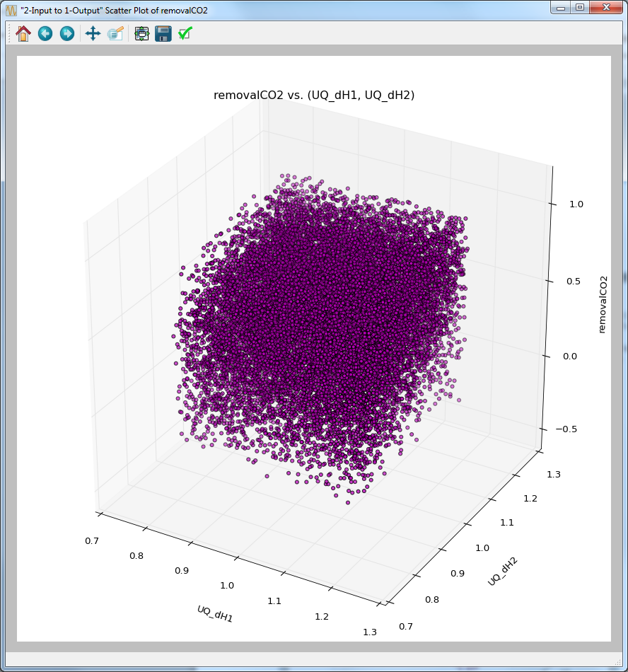This screenshot has width=628, height=672.
Task: Click the plot title removalCO2 vs inputs
Action: click(313, 95)
